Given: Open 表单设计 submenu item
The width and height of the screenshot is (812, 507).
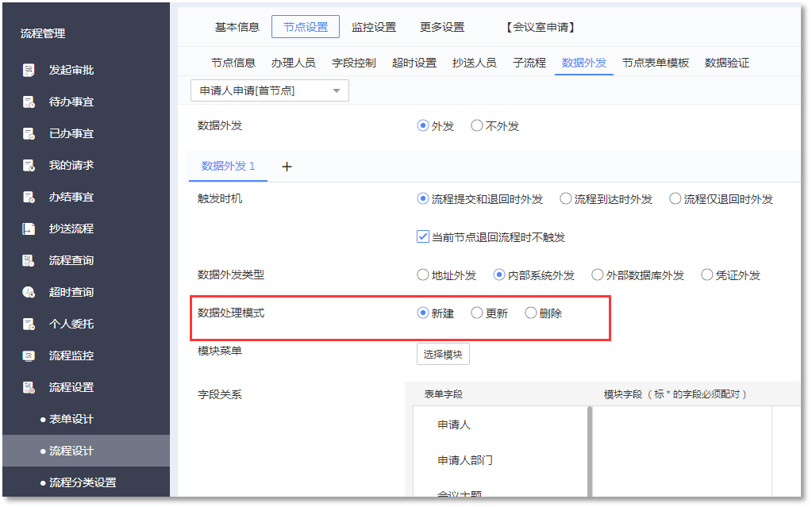Looking at the screenshot, I should click(71, 419).
